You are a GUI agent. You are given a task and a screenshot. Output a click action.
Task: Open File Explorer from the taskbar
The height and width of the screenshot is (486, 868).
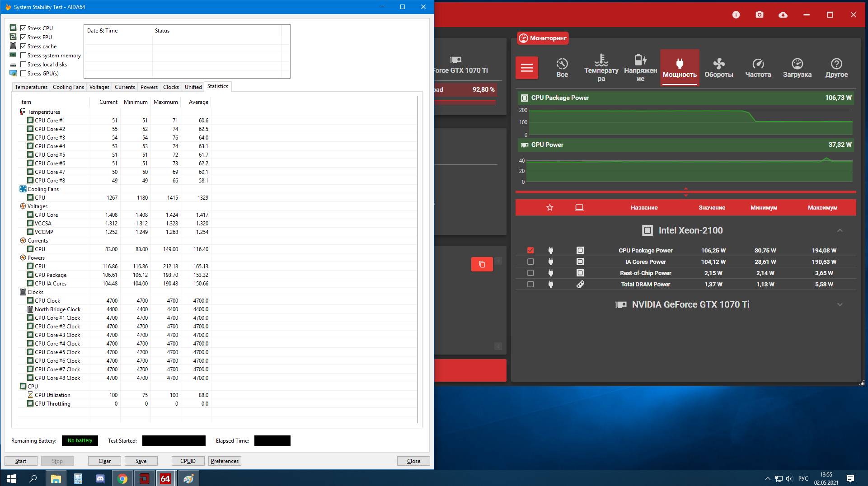click(x=56, y=478)
